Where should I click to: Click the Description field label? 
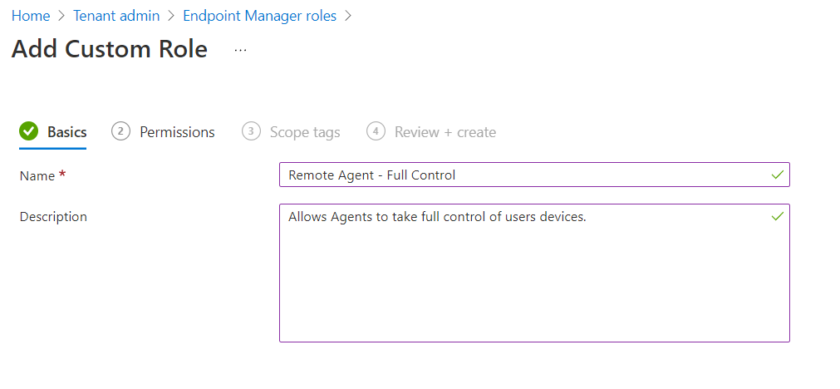53,216
